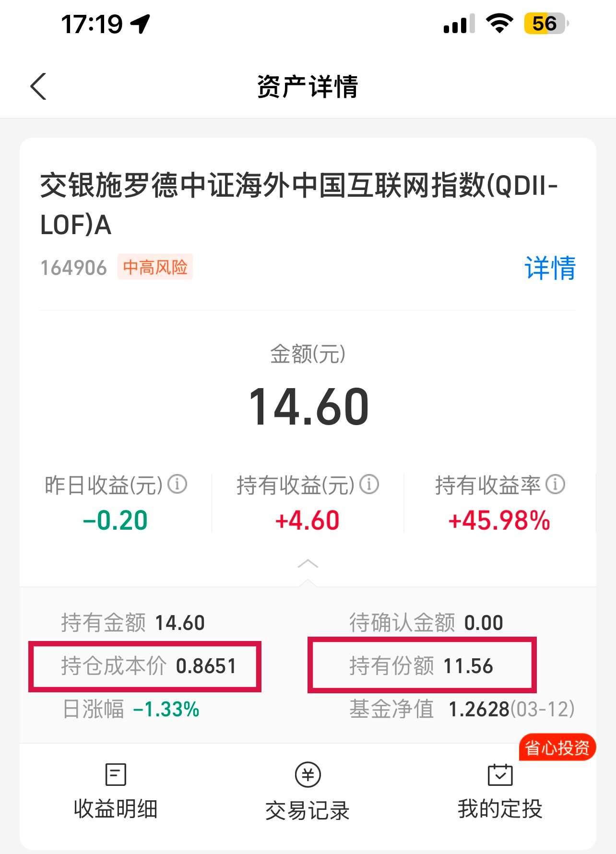Viewport: 616px width, 854px height.
Task: Collapse the holdings details with up chevron
Action: click(x=308, y=564)
